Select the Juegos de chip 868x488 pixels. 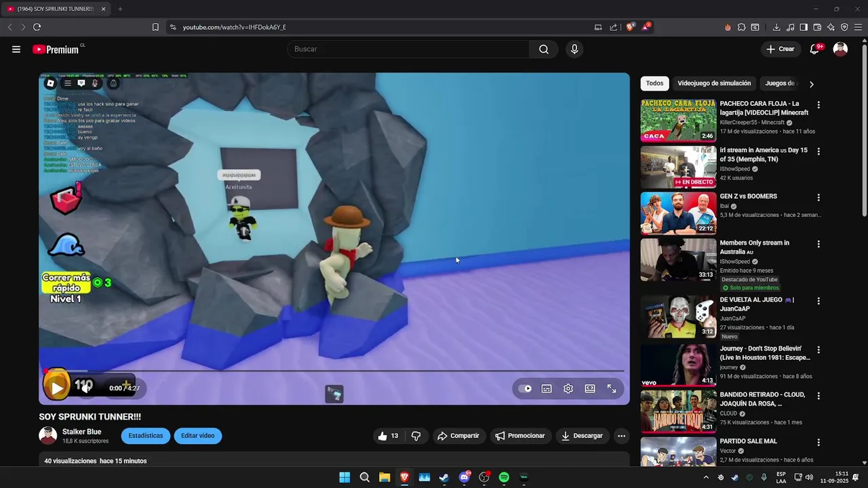point(780,83)
